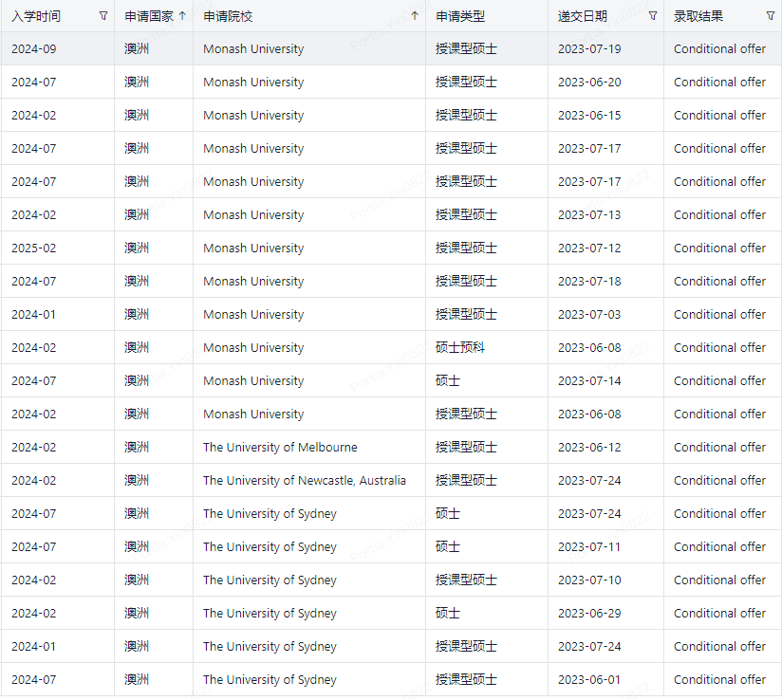This screenshot has height=700, width=782.
Task: Click sort arrow on 申请院校 column
Action: pyautogui.click(x=415, y=16)
